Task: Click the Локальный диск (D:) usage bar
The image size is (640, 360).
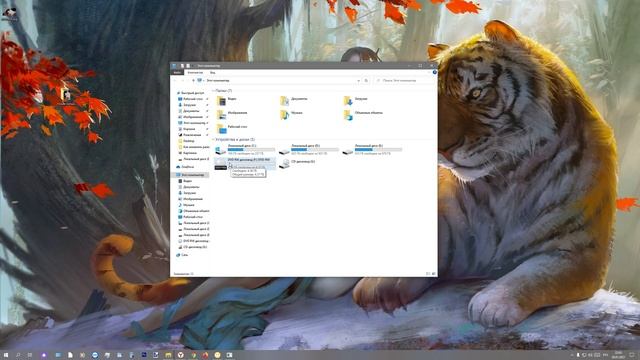Action: coord(315,150)
